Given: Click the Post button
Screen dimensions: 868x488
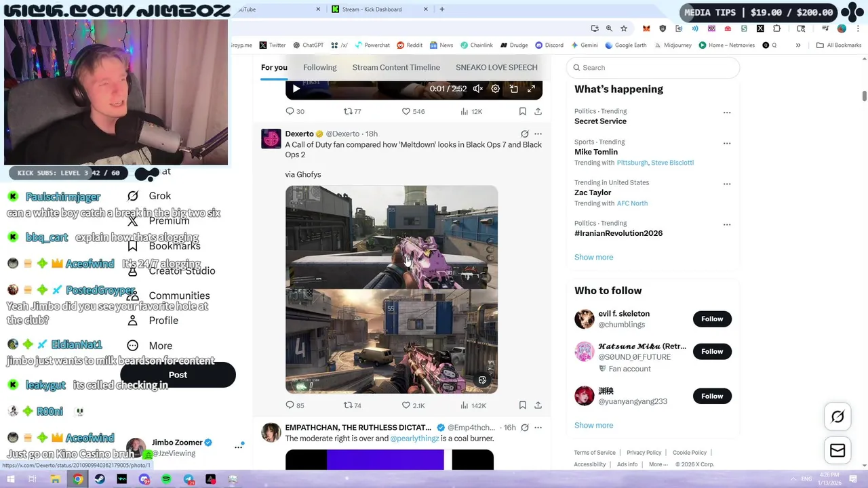Looking at the screenshot, I should click(x=178, y=375).
